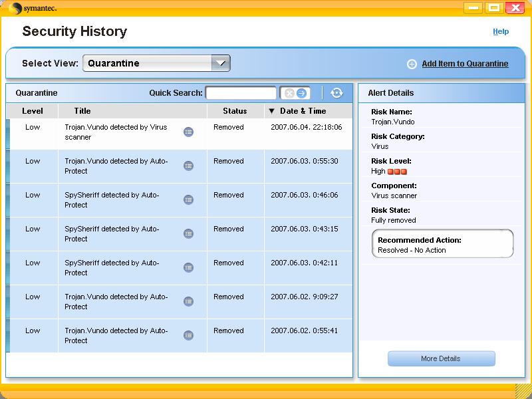Click the Symantec logo in title bar
The height and width of the screenshot is (399, 532).
(x=32, y=8)
